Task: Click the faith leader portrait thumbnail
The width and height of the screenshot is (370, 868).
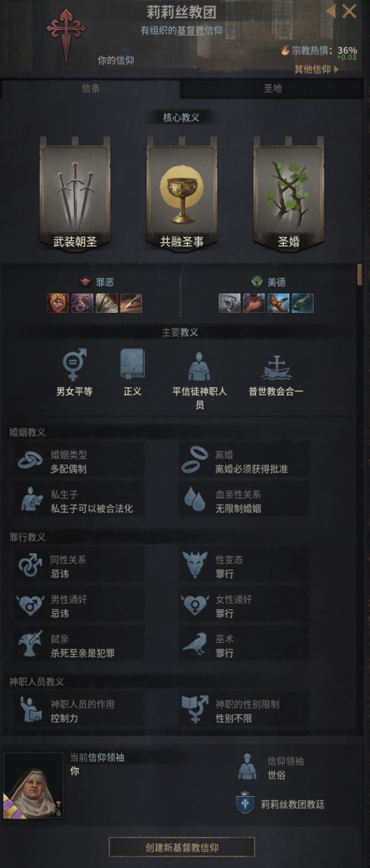Action: point(33,785)
